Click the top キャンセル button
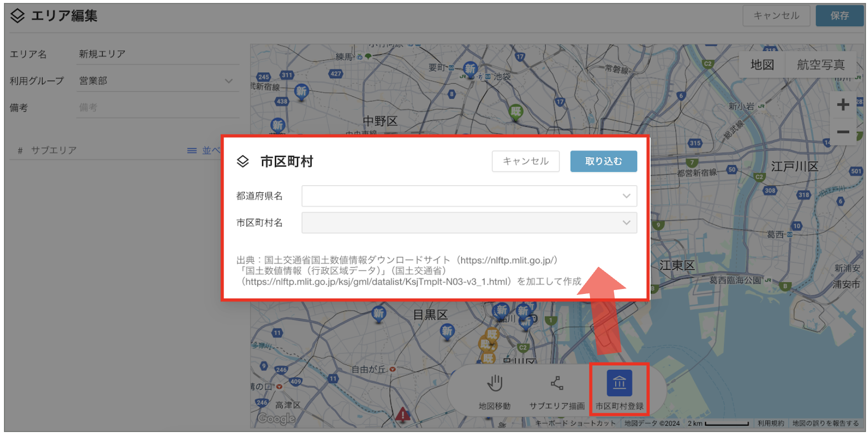868x435 pixels. pyautogui.click(x=776, y=16)
